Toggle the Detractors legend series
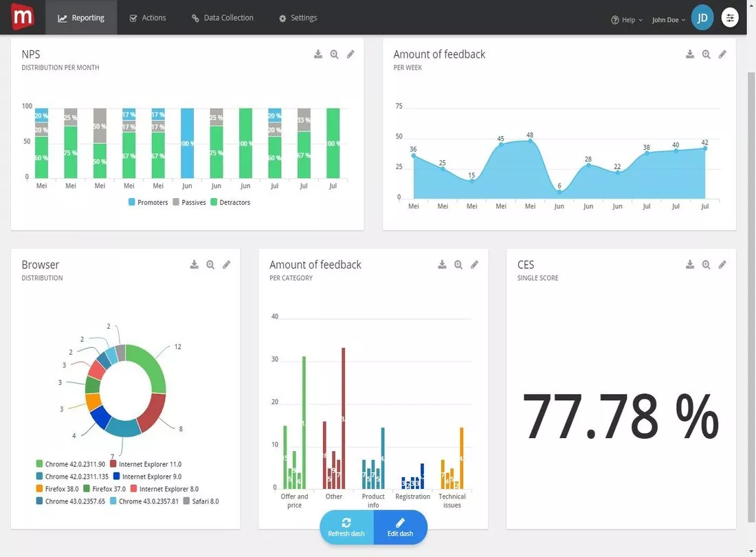This screenshot has width=756, height=557. click(x=230, y=202)
